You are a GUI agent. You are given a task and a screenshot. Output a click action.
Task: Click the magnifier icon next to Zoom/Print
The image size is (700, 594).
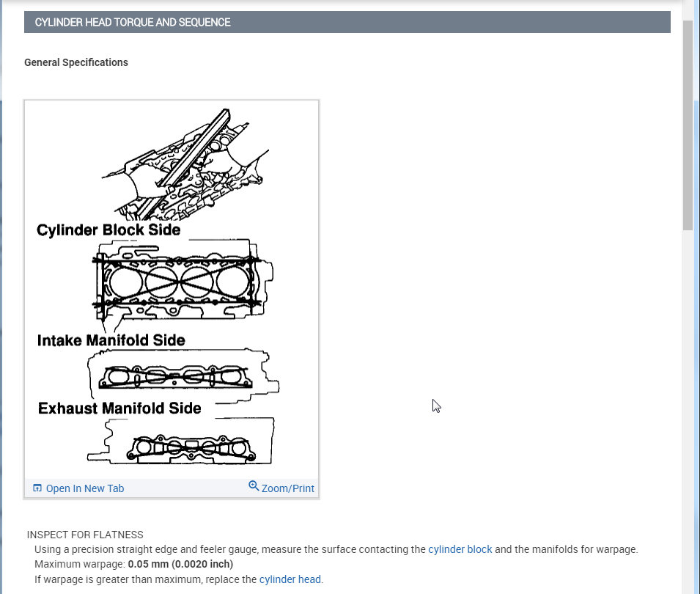[254, 485]
